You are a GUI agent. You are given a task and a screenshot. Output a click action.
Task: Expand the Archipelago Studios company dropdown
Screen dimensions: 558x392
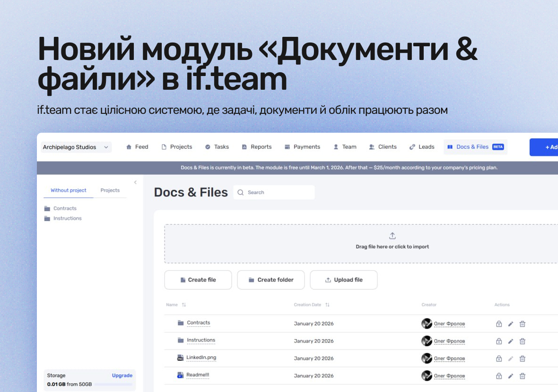coord(76,147)
